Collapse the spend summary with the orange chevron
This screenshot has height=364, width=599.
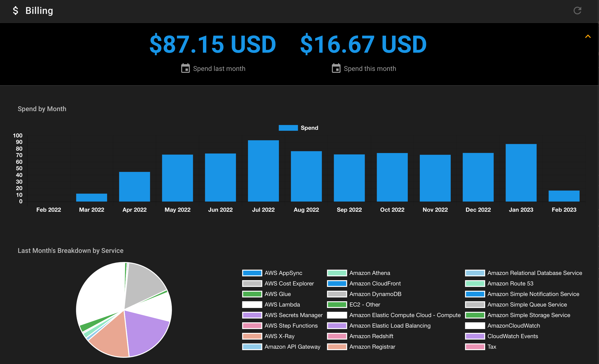click(x=588, y=36)
